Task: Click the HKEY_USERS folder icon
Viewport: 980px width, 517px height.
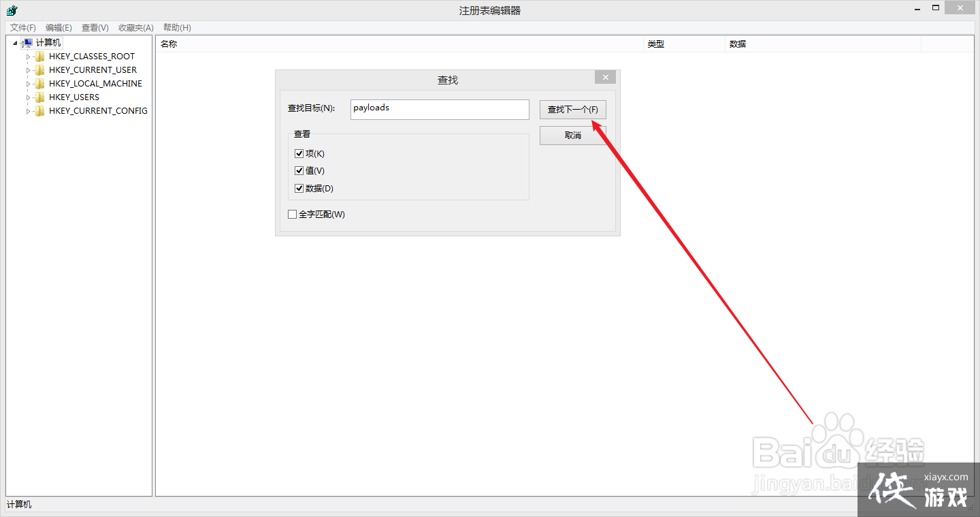Action: [x=40, y=97]
